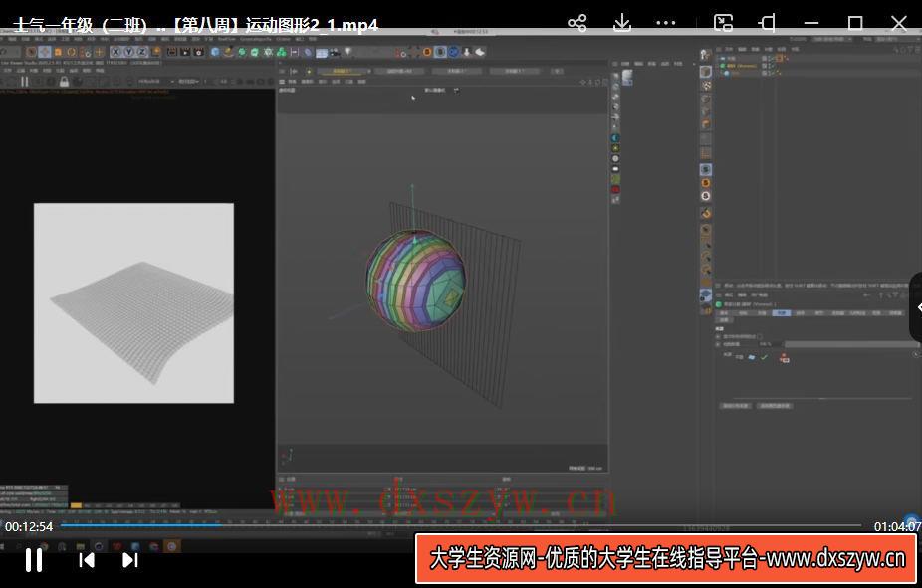Open the first Live Viewer toolbar dropdown

(x=155, y=81)
